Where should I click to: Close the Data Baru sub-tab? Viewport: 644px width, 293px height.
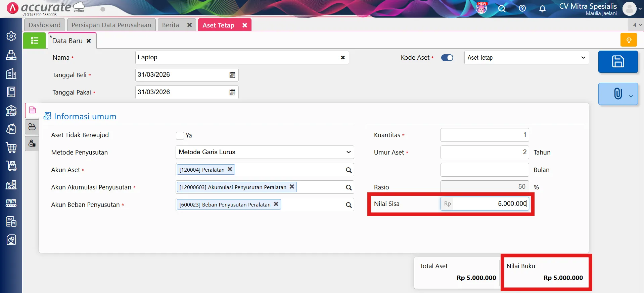tap(89, 41)
